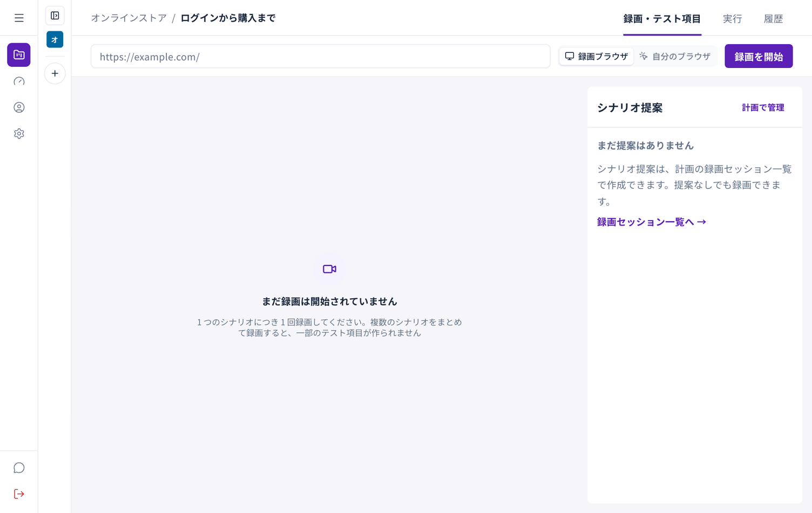Open the hamburger menu

19,18
